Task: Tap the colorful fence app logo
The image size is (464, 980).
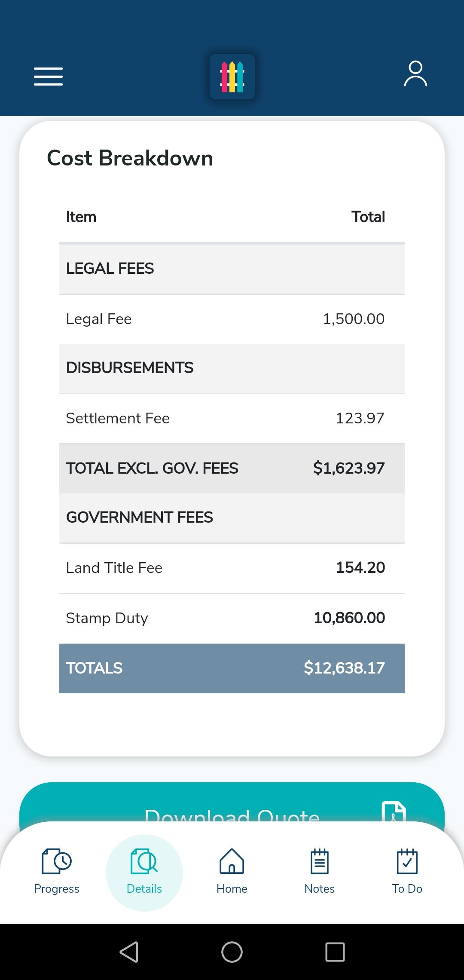Action: click(232, 77)
